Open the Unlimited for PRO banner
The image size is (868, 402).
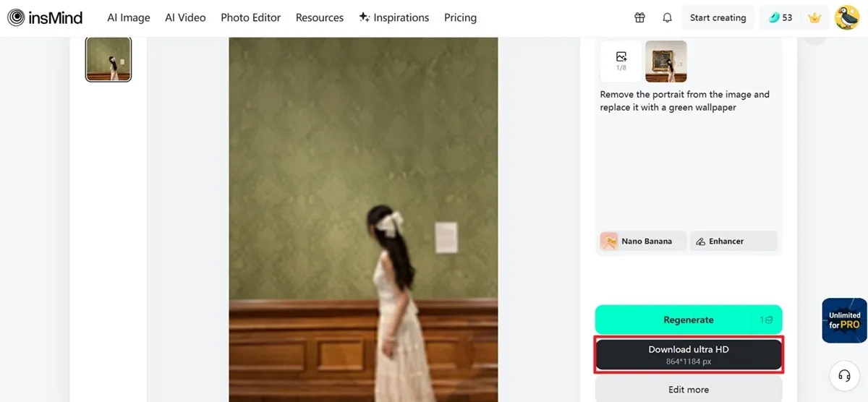pos(844,320)
